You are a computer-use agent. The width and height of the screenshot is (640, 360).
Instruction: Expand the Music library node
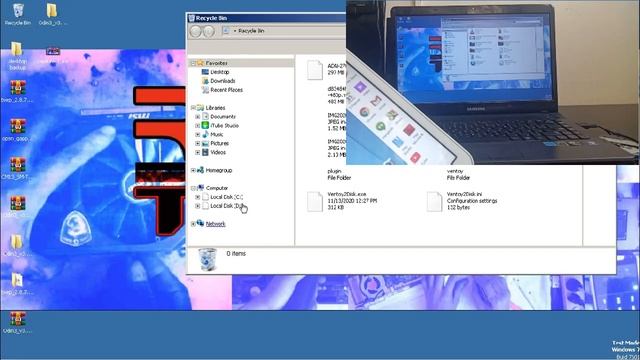coord(198,135)
